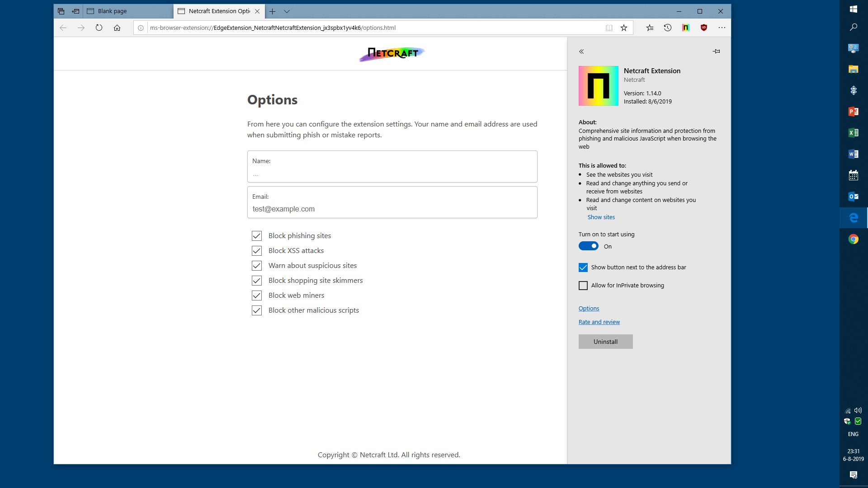Open the Show sites link
868x488 pixels.
[601, 217]
